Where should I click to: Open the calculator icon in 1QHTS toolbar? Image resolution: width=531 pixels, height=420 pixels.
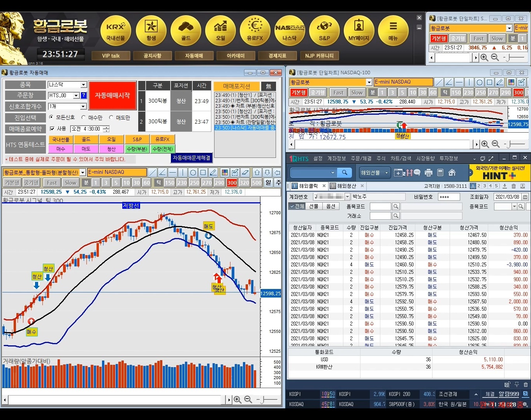click(x=440, y=173)
